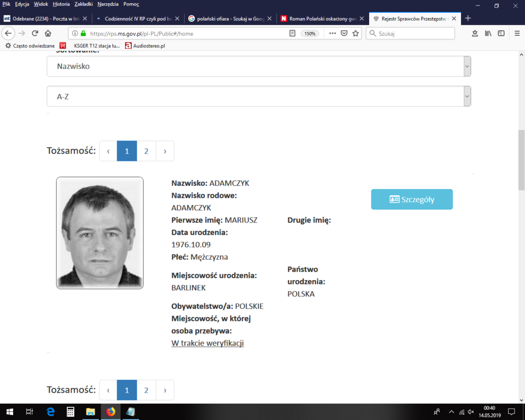Image resolution: width=525 pixels, height=420 pixels.
Task: Open the Edycja menu
Action: click(x=22, y=4)
